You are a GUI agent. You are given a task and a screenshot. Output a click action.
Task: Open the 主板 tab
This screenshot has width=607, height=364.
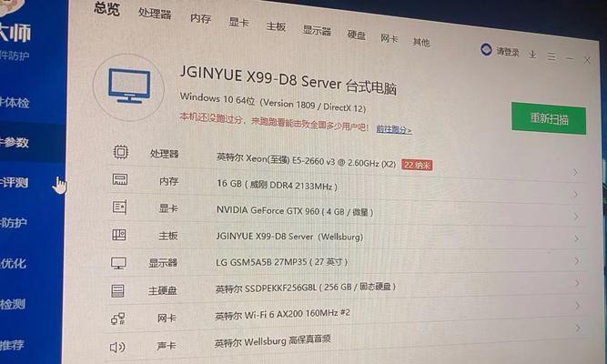click(276, 26)
